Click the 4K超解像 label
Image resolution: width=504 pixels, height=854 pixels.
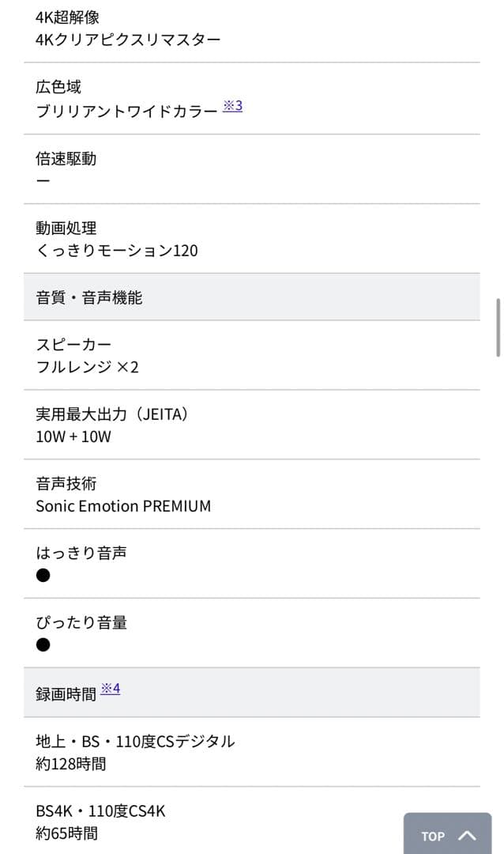click(x=67, y=17)
